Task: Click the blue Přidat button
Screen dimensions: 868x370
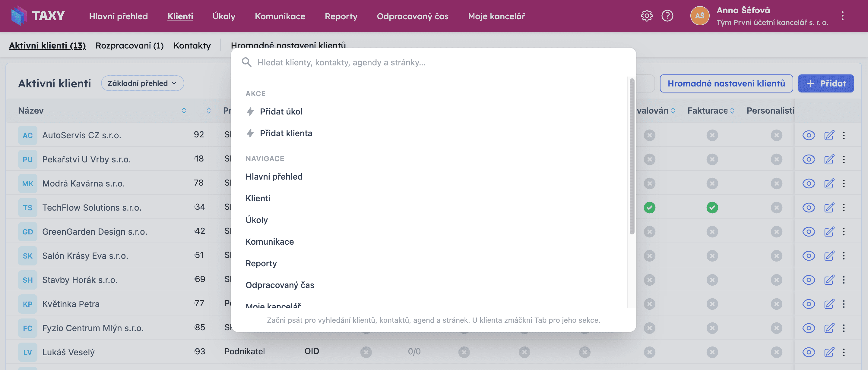Action: (825, 83)
